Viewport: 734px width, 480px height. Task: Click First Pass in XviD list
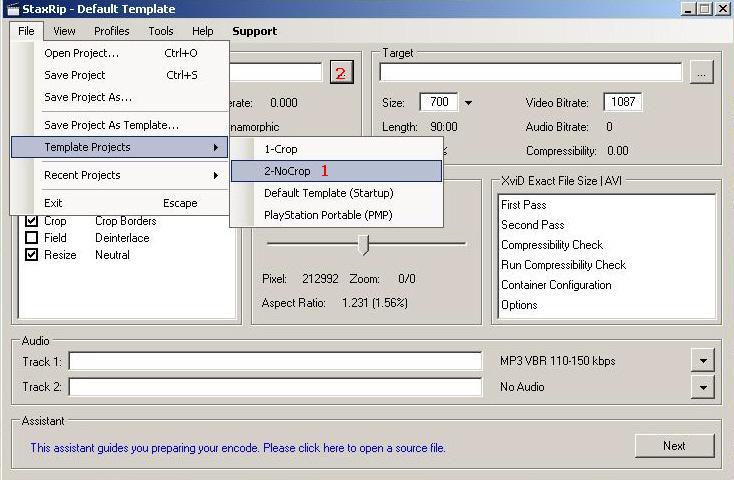523,205
